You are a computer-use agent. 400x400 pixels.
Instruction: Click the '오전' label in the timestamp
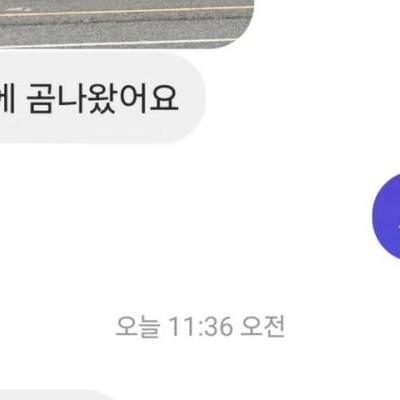(x=263, y=327)
